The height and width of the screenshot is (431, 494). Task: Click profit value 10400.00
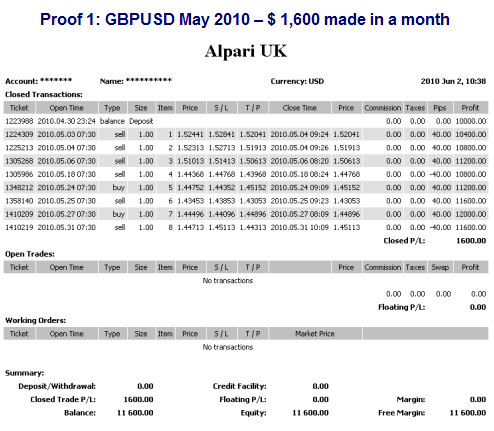pos(471,135)
